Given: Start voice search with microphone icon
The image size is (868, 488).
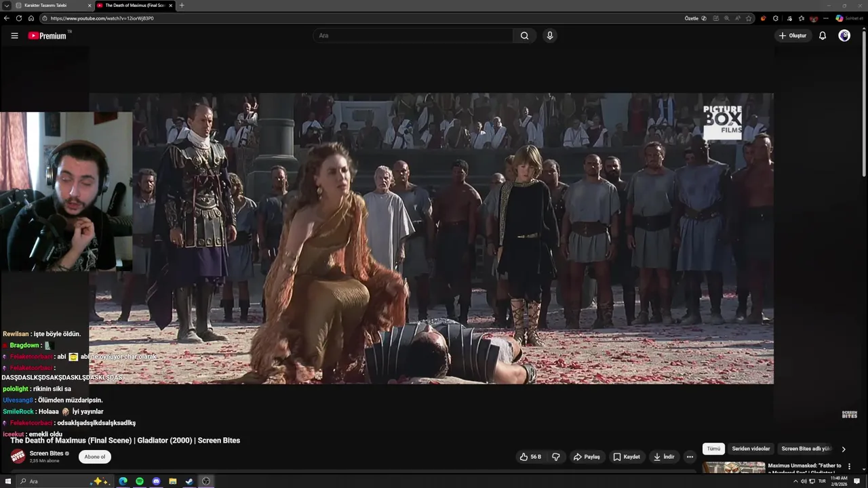Looking at the screenshot, I should point(550,36).
